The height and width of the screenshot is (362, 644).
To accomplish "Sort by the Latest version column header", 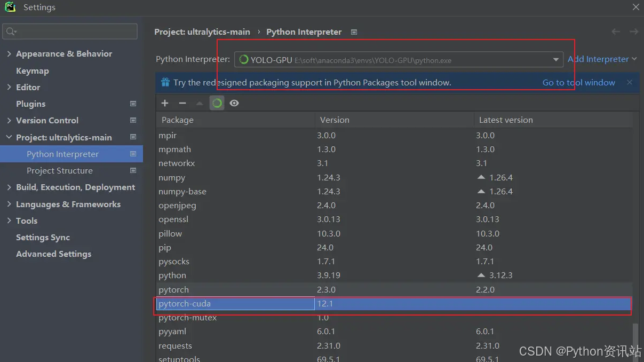I will (x=553, y=120).
